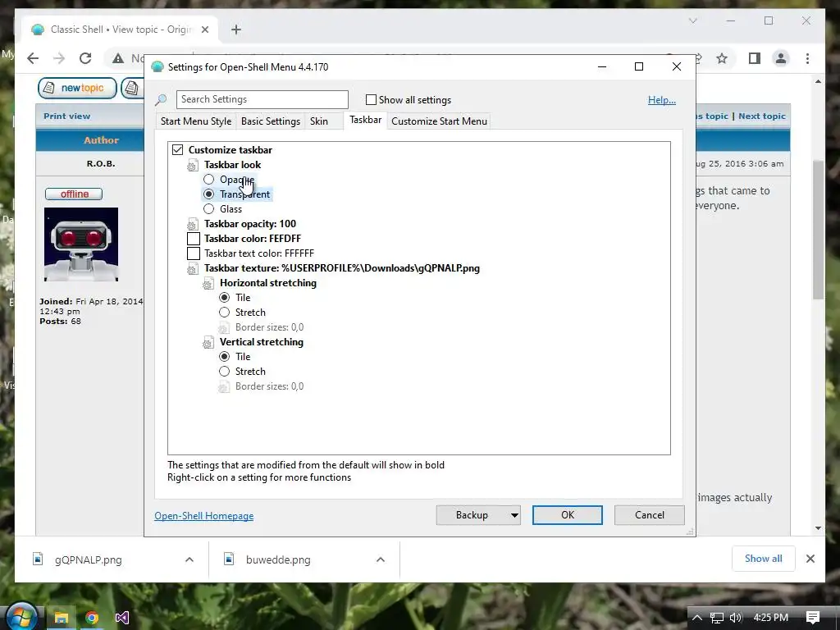Click R.O.B. robot avatar image

tap(81, 244)
